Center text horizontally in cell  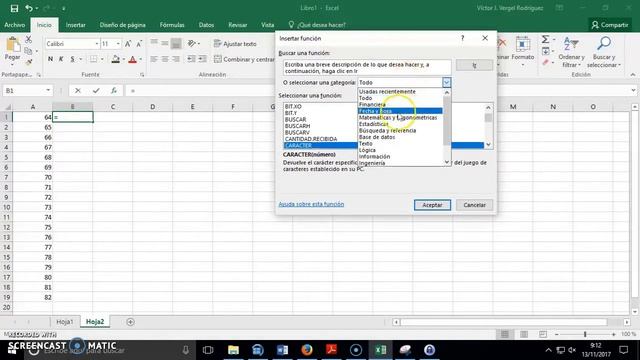(x=165, y=59)
